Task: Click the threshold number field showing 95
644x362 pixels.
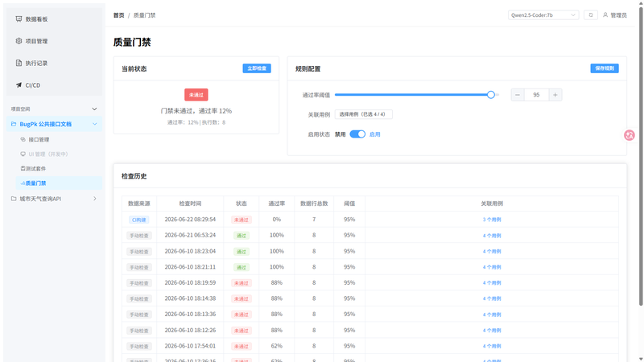Action: [x=536, y=95]
